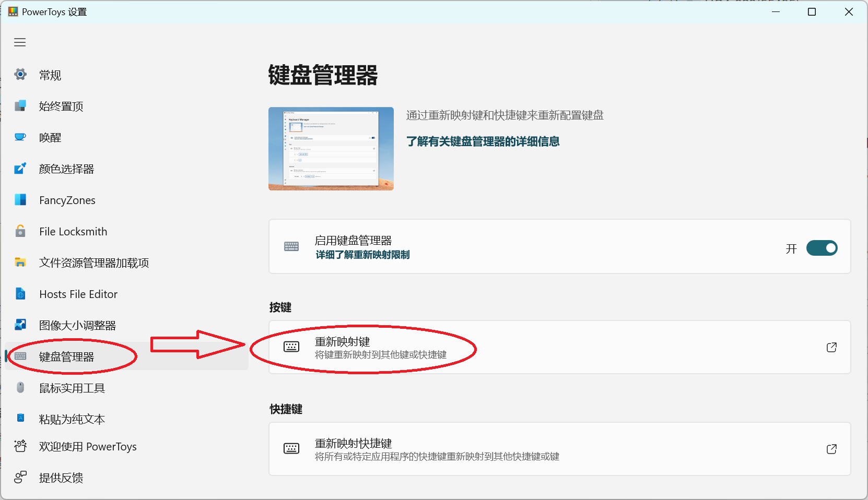Select 提供反馈 in the sidebar

[126, 478]
